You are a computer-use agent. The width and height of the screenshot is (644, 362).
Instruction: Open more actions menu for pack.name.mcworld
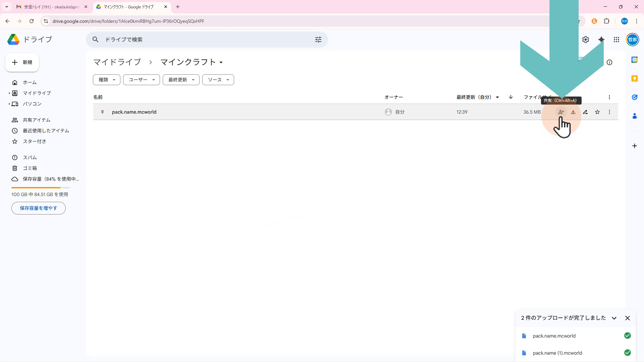(609, 112)
